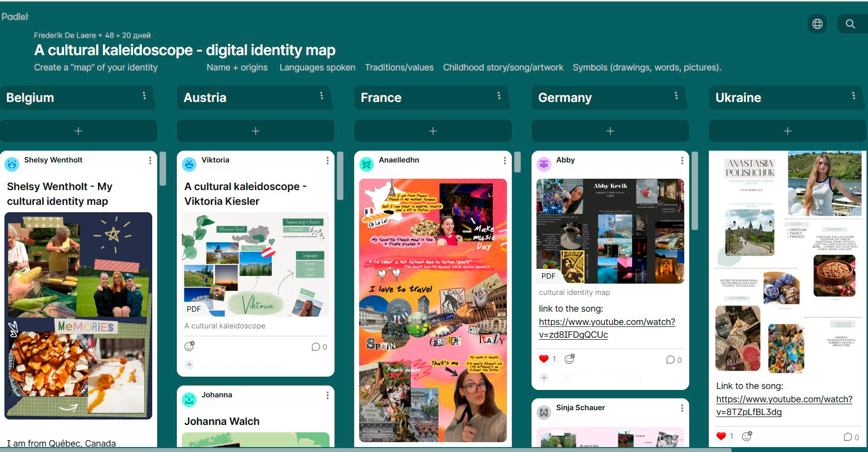Click the Belgium column scrollbar
Screen dimensions: 868x452
click(163, 169)
